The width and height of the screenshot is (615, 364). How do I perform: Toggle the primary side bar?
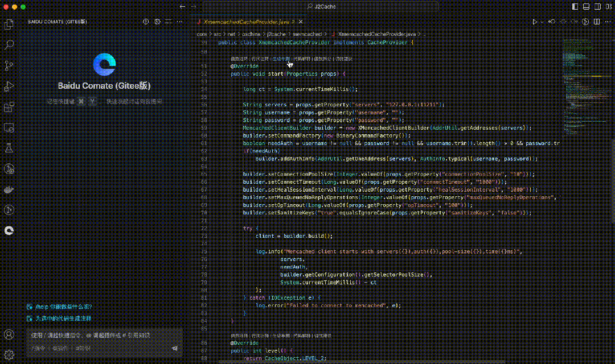click(x=575, y=7)
